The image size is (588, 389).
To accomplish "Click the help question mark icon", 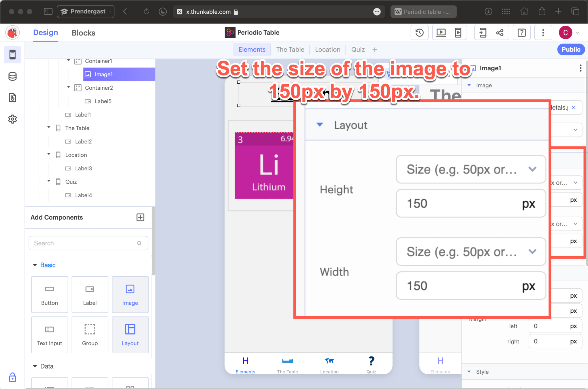I will pos(521,33).
